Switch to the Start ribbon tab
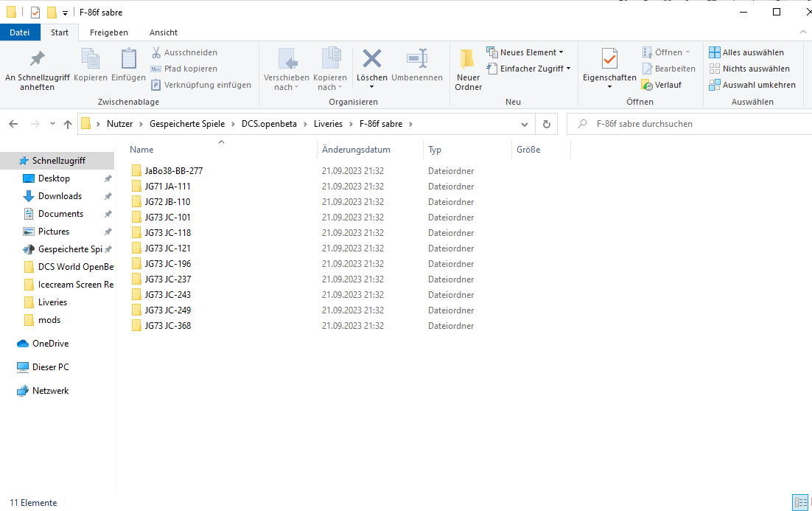 point(60,32)
